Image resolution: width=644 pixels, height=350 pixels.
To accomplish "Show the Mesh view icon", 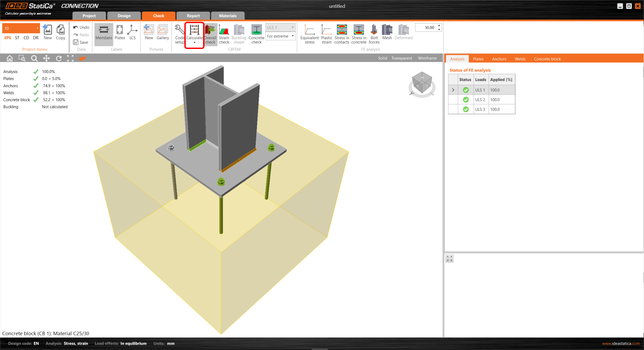I will point(387,31).
